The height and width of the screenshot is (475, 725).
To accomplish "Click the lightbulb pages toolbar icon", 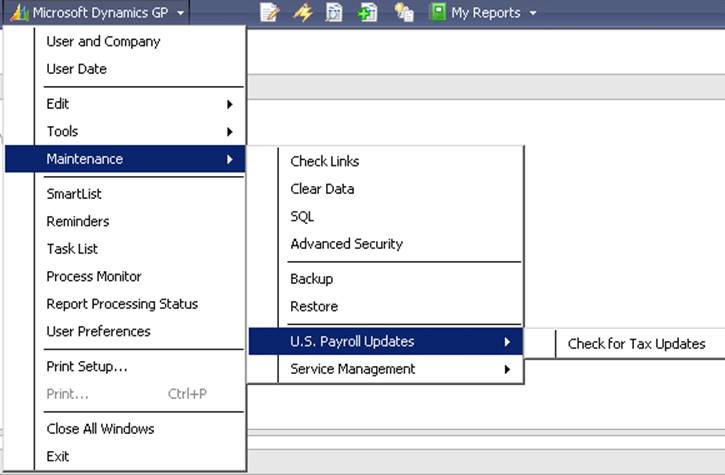I will click(x=404, y=12).
